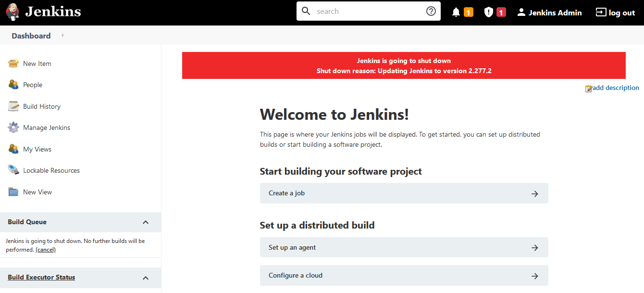Open security warnings shield icon

[x=489, y=13]
